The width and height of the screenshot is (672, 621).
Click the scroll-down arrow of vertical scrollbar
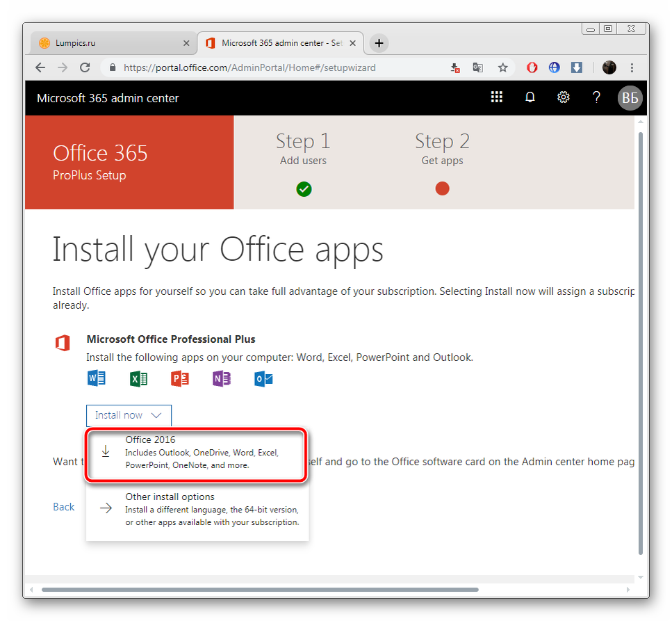641,577
